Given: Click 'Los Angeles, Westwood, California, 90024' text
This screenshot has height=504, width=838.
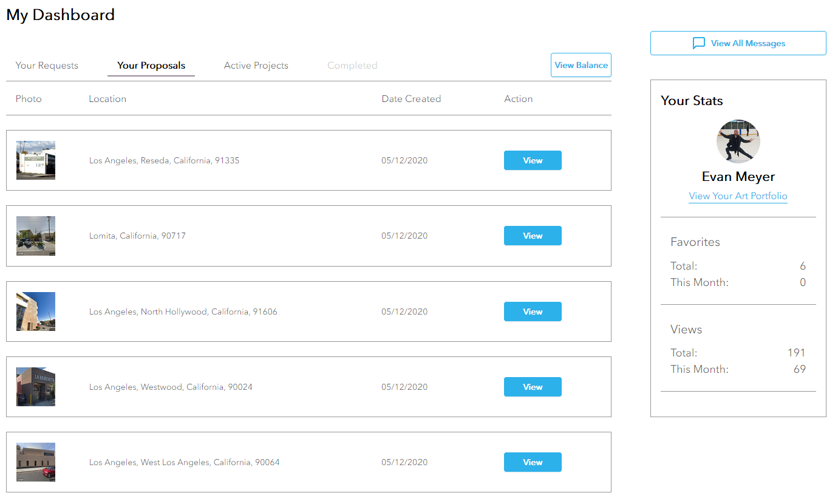Looking at the screenshot, I should [x=171, y=387].
